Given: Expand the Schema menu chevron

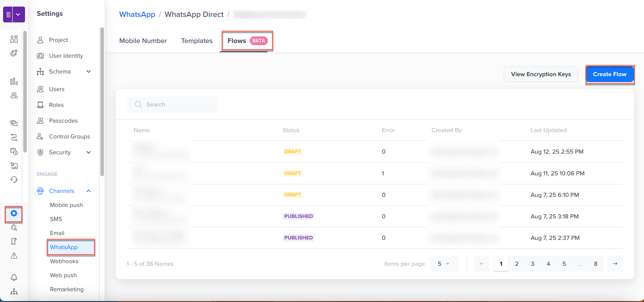Looking at the screenshot, I should (x=89, y=72).
